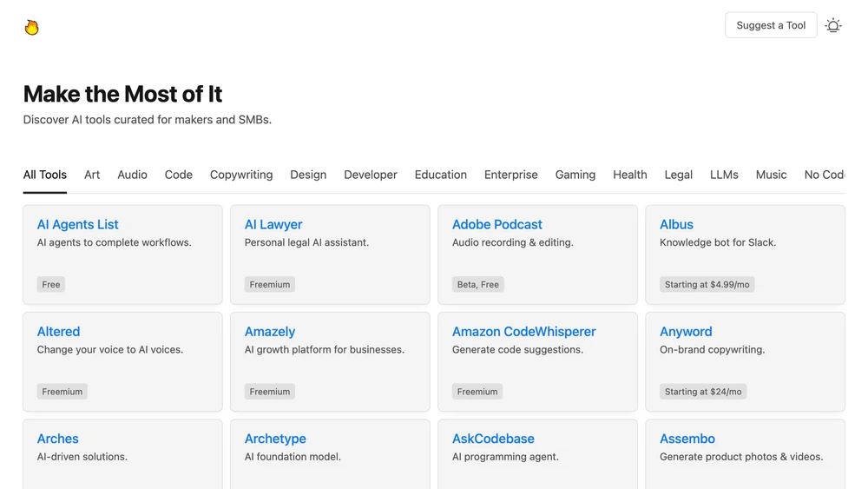Screen dimensions: 868x489
Task: Visit the AskCodebase link
Action: (493, 439)
